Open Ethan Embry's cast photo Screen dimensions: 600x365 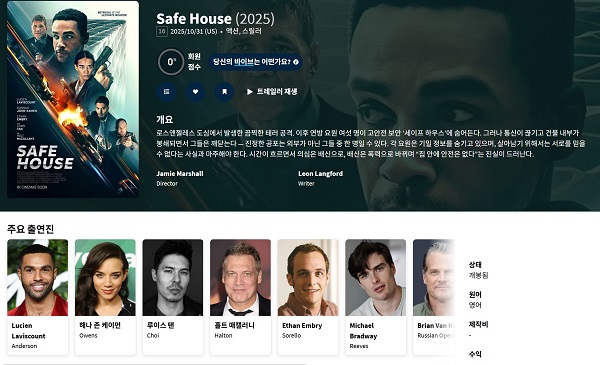[308, 278]
